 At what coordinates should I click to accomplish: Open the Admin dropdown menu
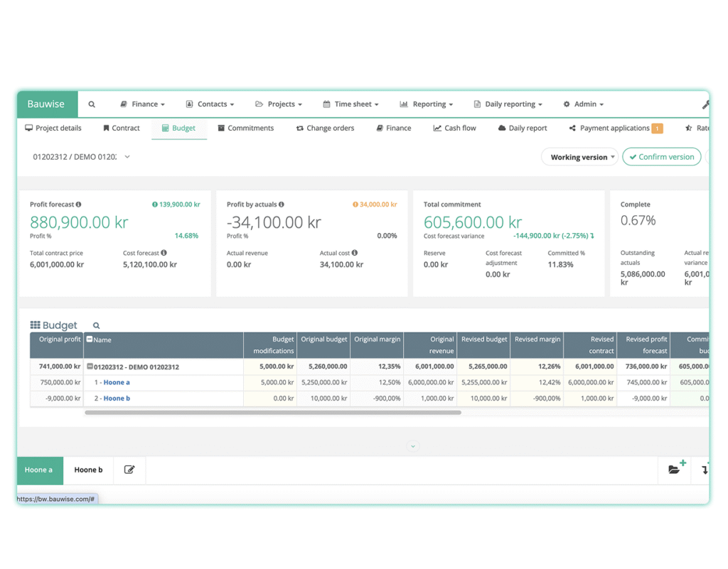point(583,104)
